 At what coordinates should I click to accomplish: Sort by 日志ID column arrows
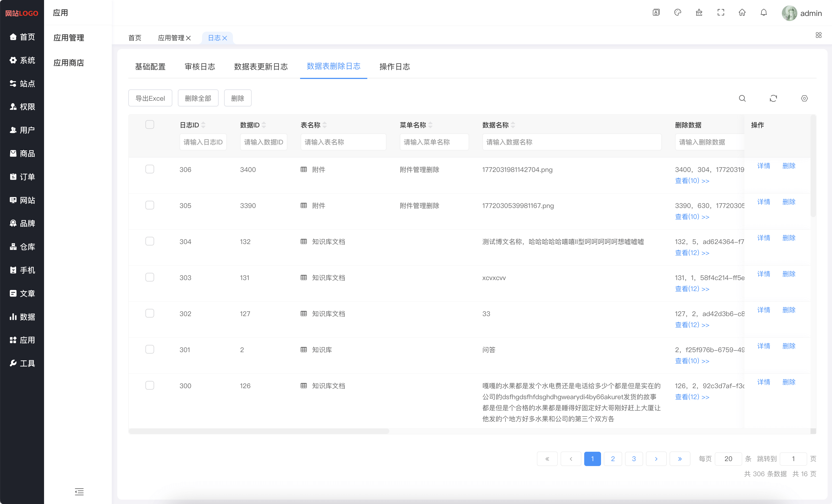click(203, 125)
